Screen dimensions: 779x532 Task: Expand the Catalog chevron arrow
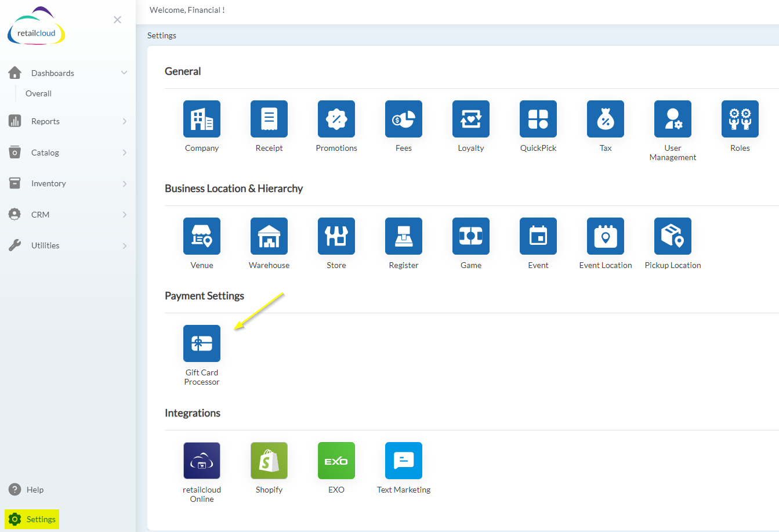124,153
